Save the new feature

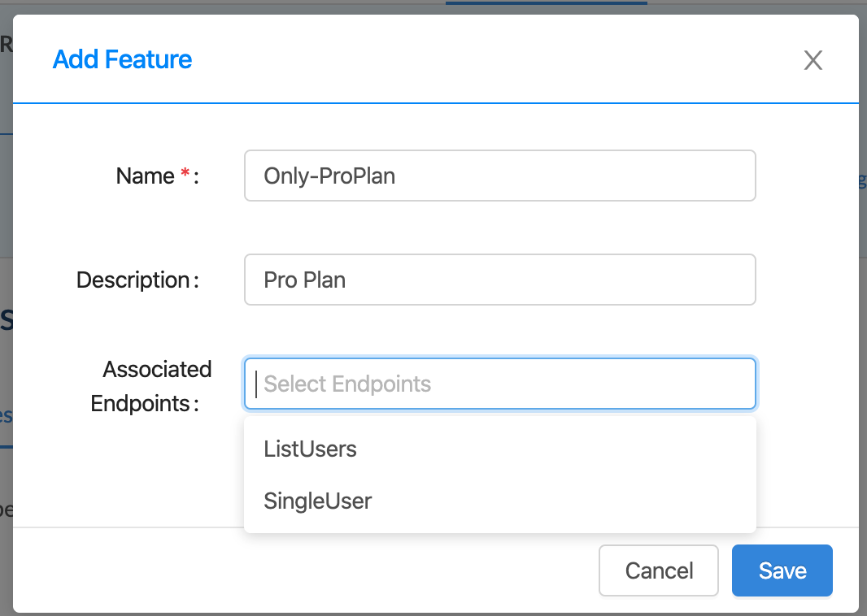782,570
